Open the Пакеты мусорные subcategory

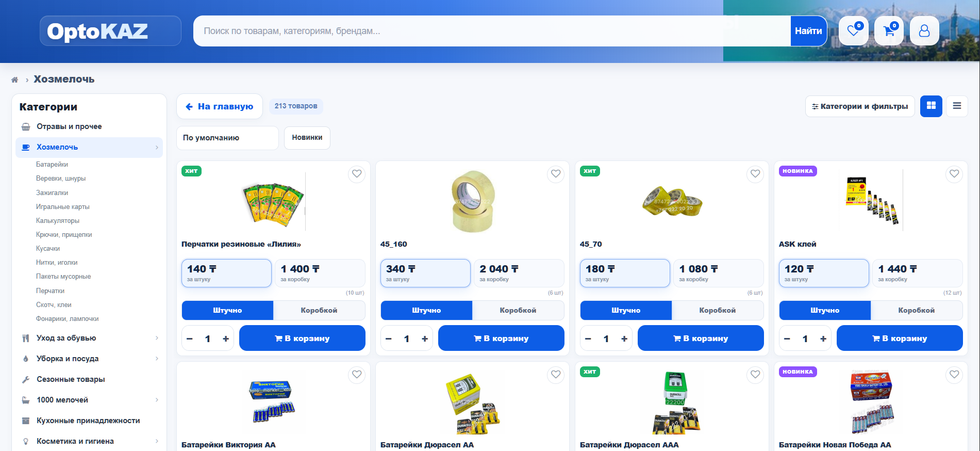pos(63,277)
